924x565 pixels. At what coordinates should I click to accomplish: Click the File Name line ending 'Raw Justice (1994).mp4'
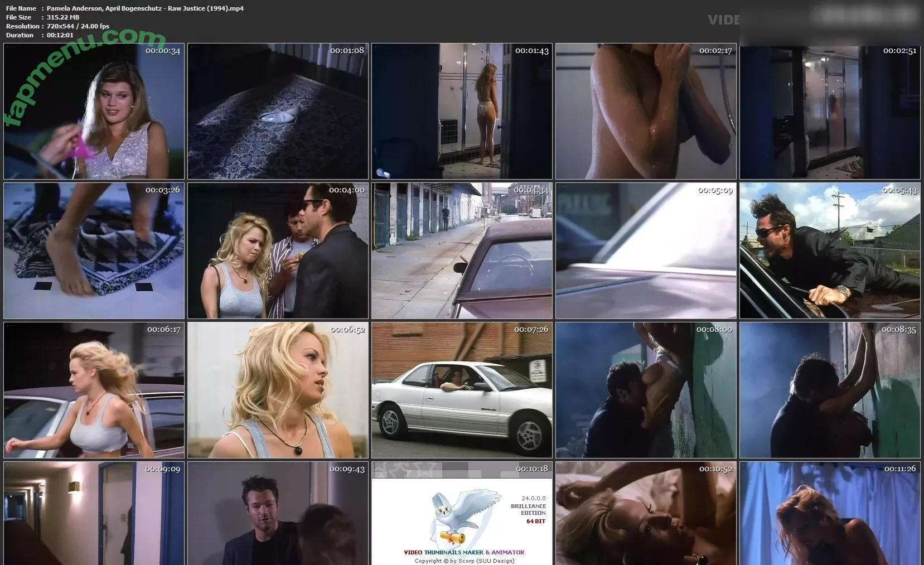pyautogui.click(x=125, y=8)
